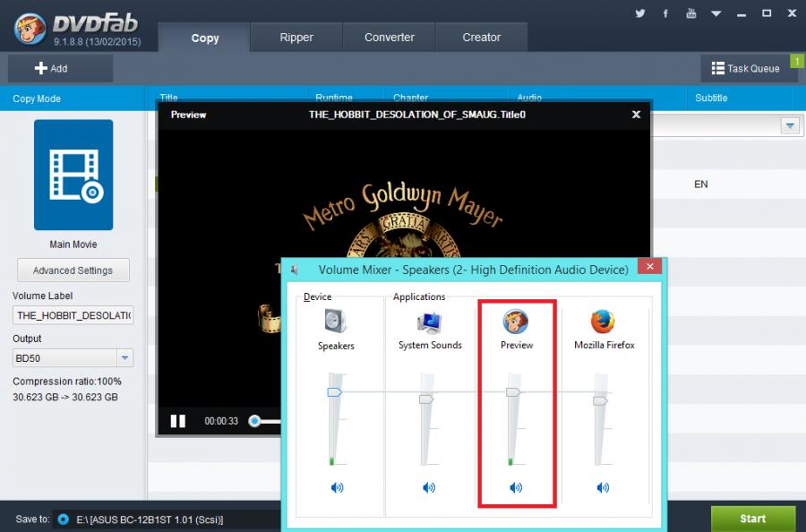
Task: Click the Compression ratio:100% text
Action: [67, 382]
